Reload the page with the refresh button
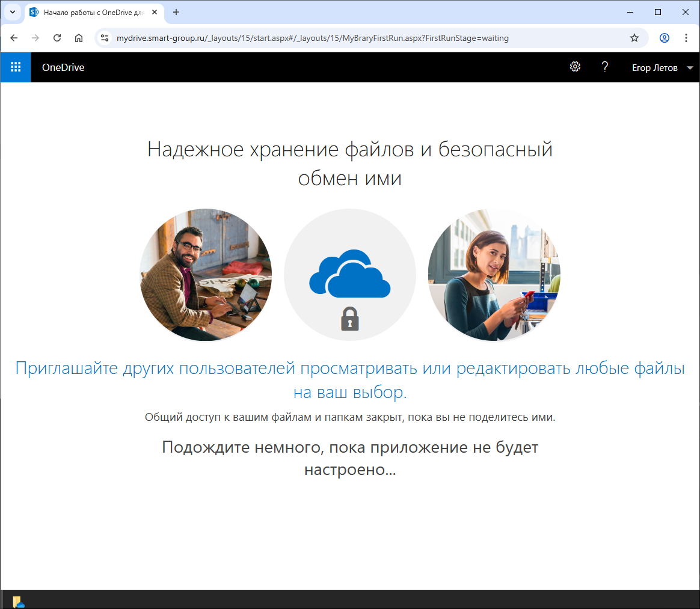The image size is (700, 609). pyautogui.click(x=57, y=38)
